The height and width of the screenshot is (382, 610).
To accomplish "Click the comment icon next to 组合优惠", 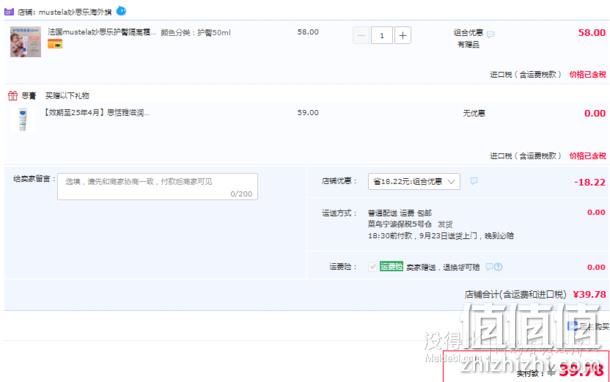I will pos(491,34).
